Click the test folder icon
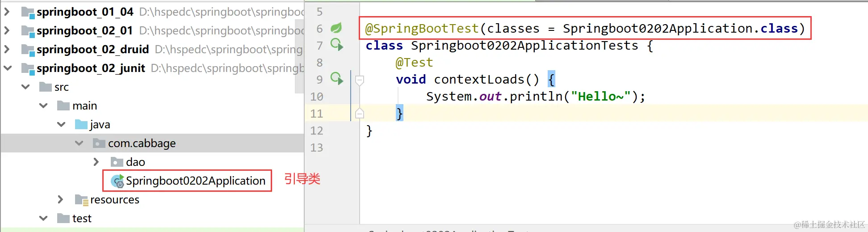 click(x=63, y=219)
